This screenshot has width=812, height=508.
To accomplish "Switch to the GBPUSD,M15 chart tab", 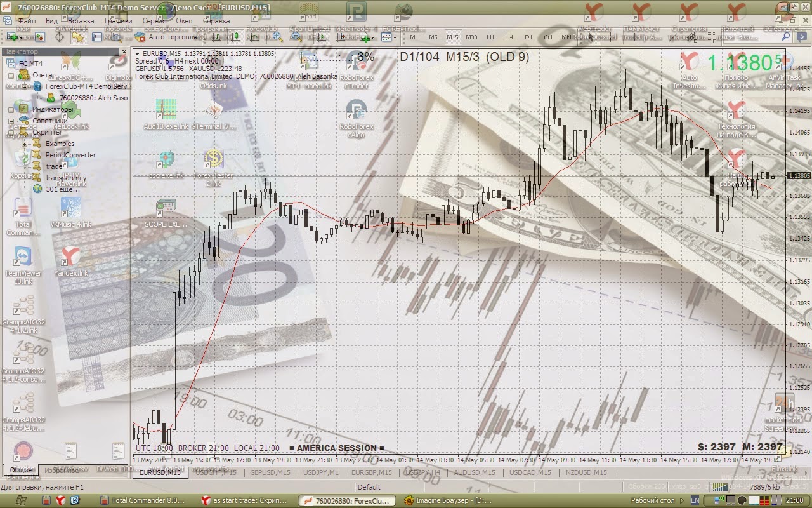I will (270, 472).
